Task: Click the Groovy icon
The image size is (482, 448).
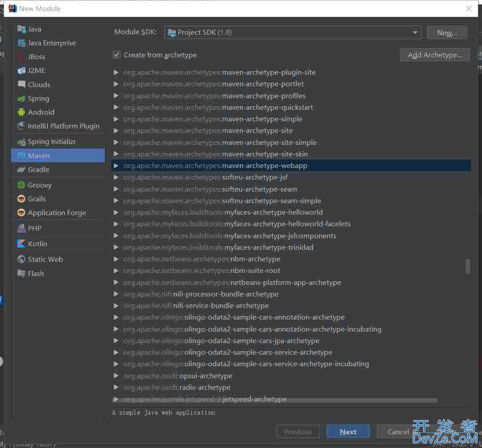Action: [21, 185]
